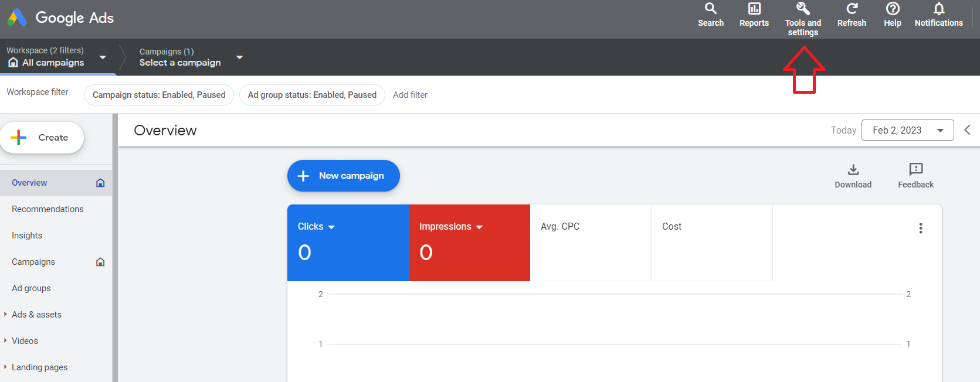Edit Ad group status filter chip
980x382 pixels.
point(312,95)
